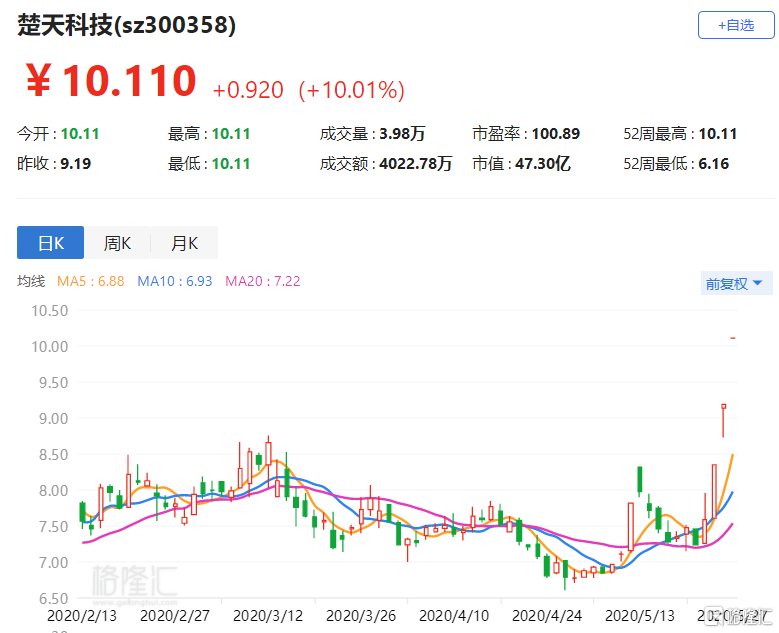
Task: Switch to the 日K daily chart tab
Action: tap(50, 243)
